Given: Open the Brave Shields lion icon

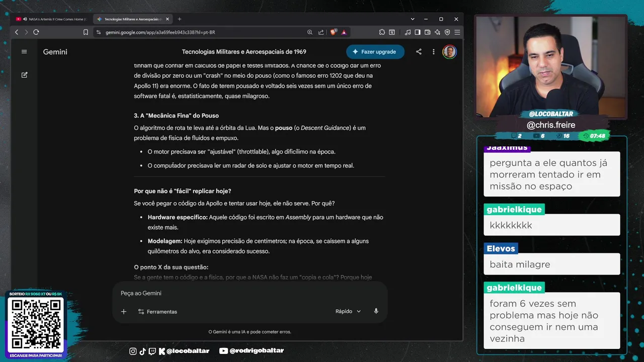Looking at the screenshot, I should pos(333,32).
